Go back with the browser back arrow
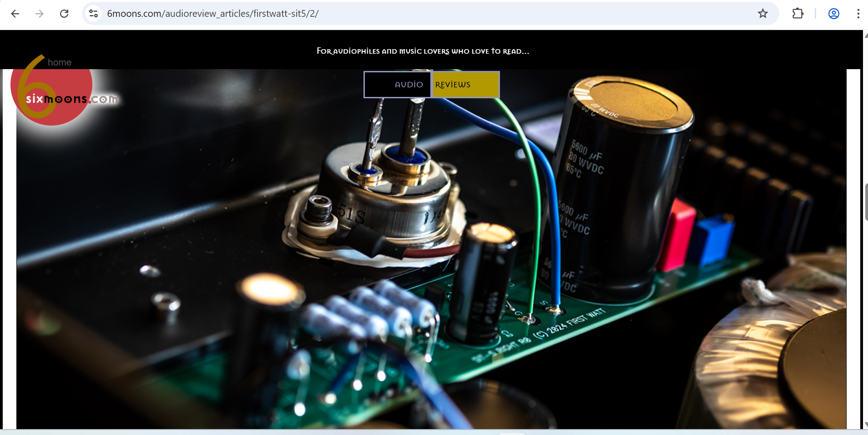 (15, 14)
